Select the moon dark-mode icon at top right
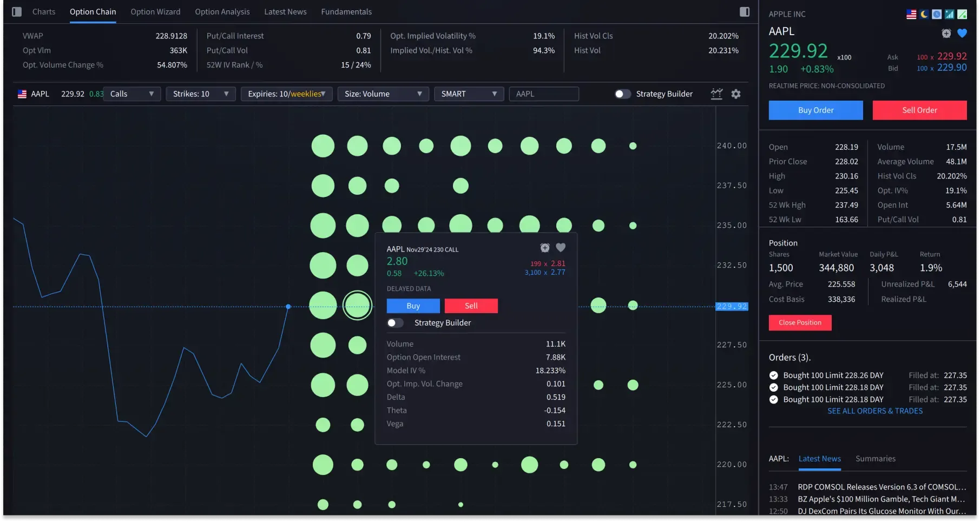The height and width of the screenshot is (522, 980). point(924,14)
